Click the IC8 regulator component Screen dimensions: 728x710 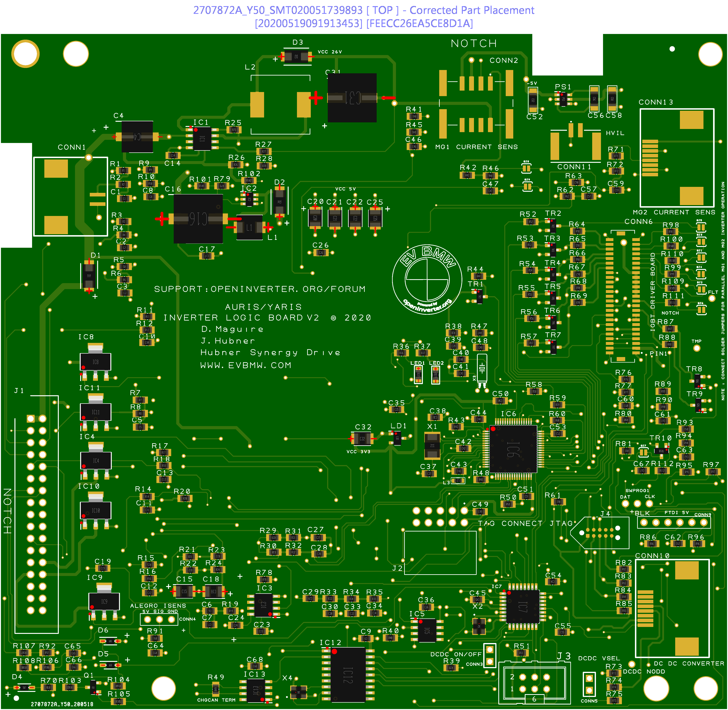pyautogui.click(x=95, y=362)
